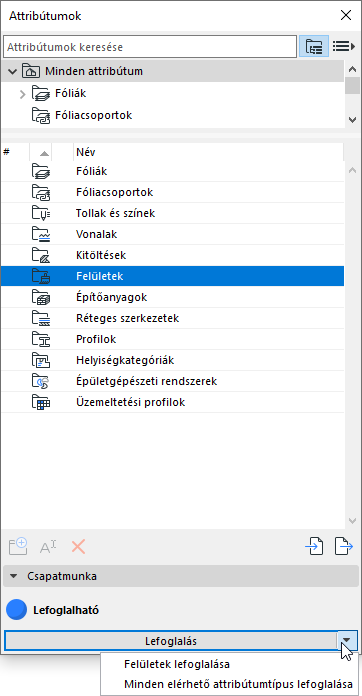
Task: Toggle the folder tree view button
Action: tap(314, 46)
